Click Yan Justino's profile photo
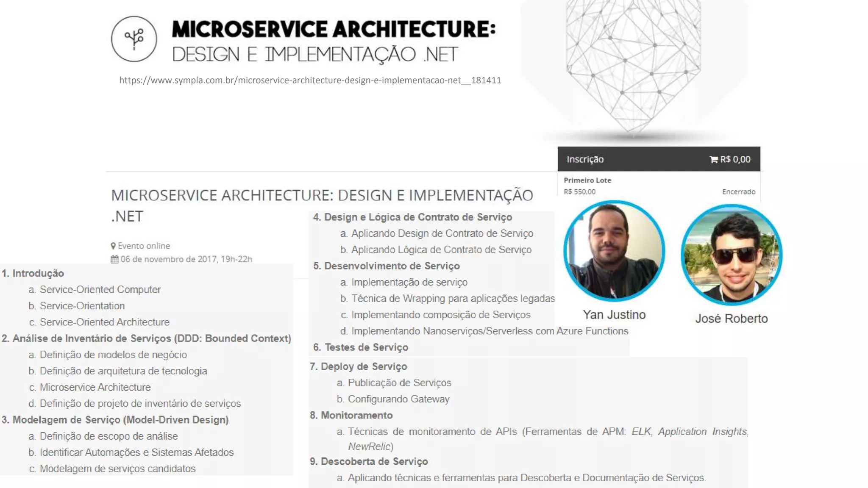 coord(614,251)
